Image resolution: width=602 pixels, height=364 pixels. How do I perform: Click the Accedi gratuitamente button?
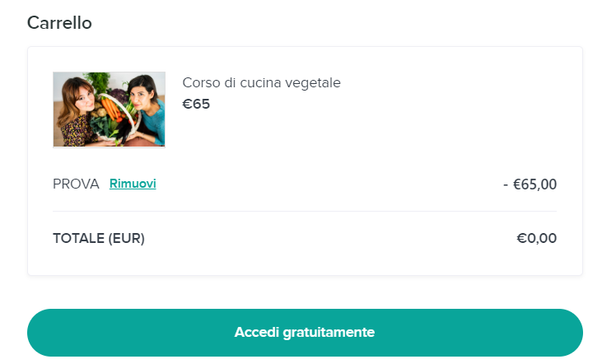coord(305,333)
